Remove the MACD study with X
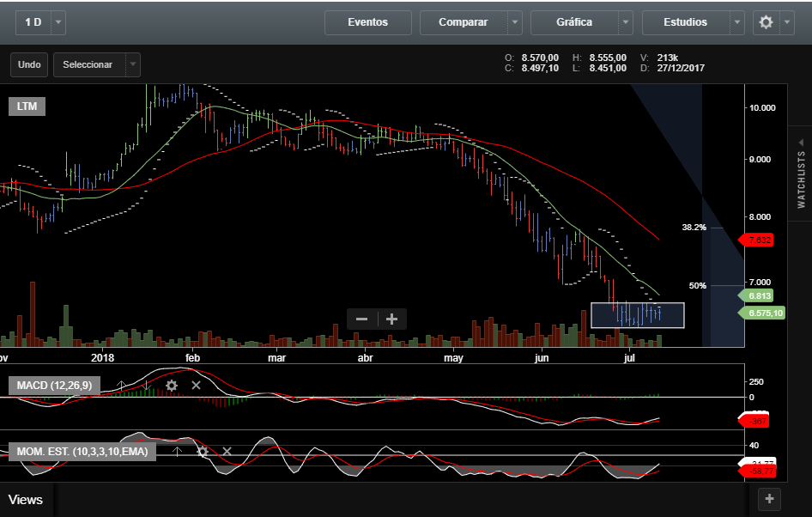812x517 pixels. [x=196, y=386]
